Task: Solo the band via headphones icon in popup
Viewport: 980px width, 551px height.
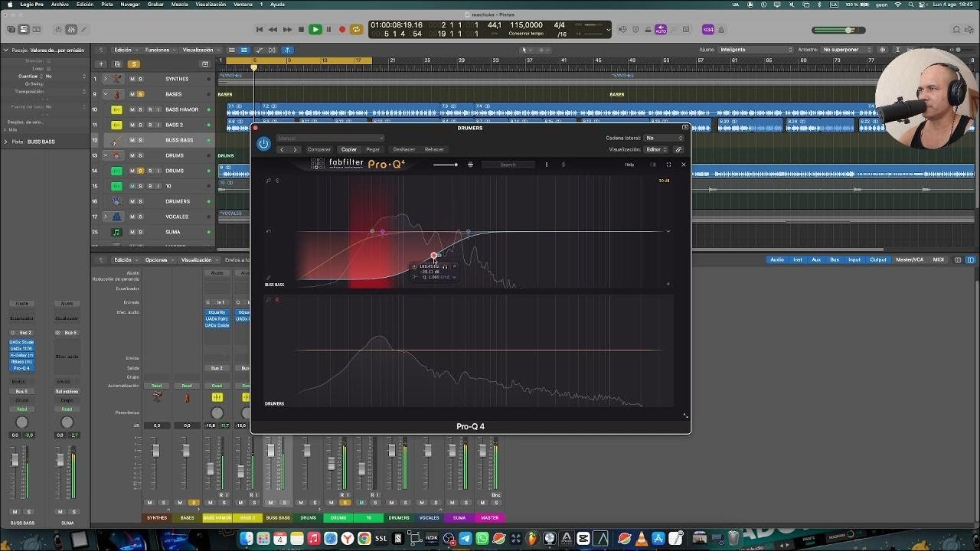Action: pos(445,266)
